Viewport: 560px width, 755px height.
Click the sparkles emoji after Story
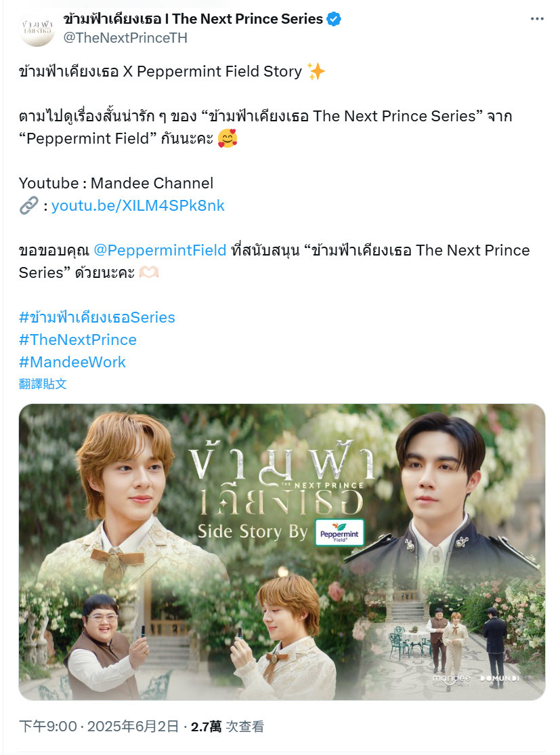[316, 72]
